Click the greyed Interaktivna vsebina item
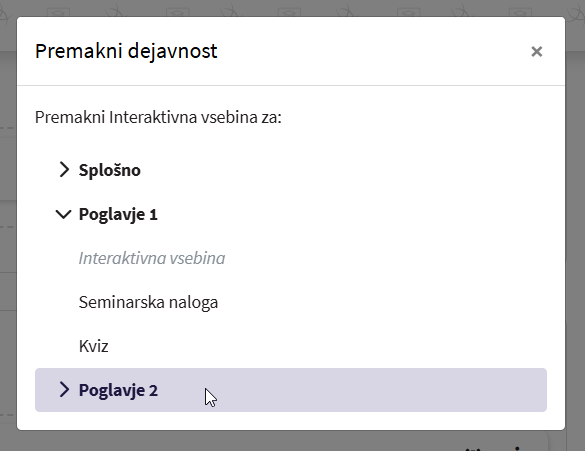The image size is (585, 451). 152,258
